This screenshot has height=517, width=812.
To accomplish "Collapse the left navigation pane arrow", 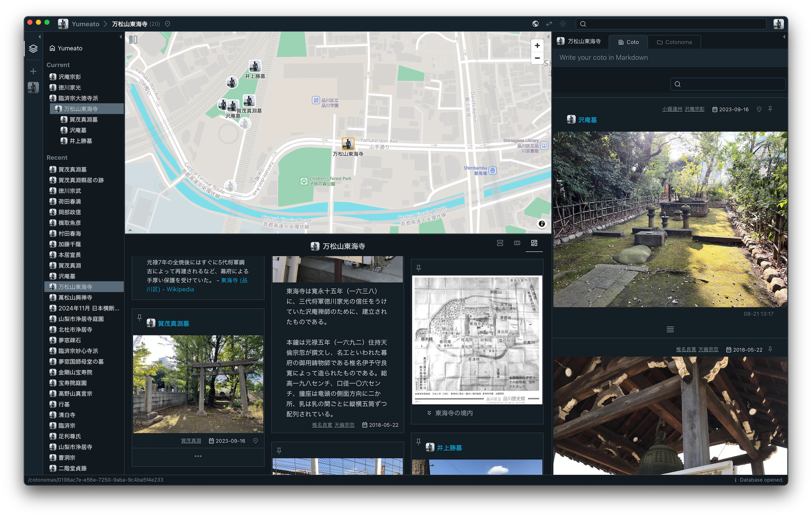I will (x=40, y=37).
